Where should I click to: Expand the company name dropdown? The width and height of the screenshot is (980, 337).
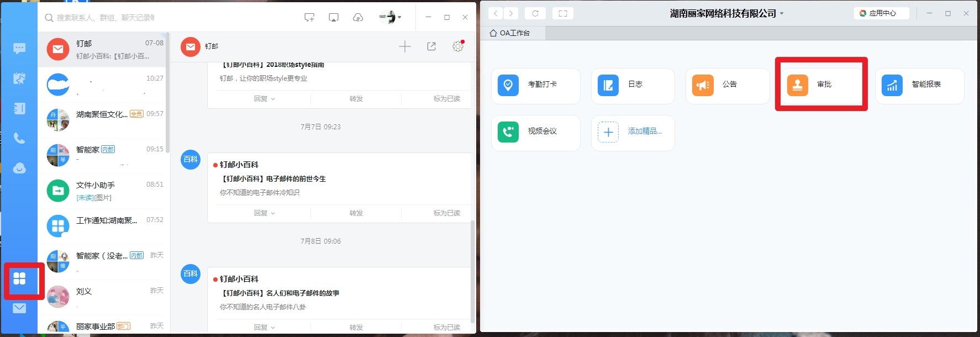point(782,14)
